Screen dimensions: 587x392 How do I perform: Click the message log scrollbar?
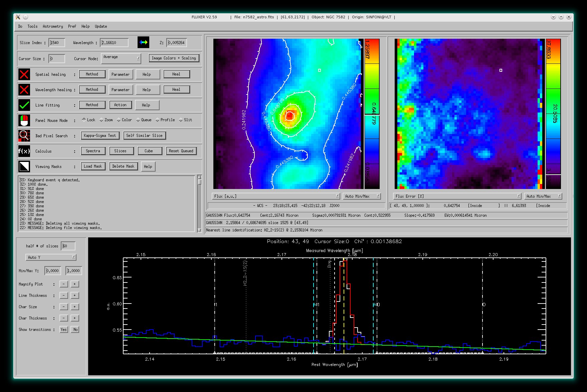coord(199,203)
